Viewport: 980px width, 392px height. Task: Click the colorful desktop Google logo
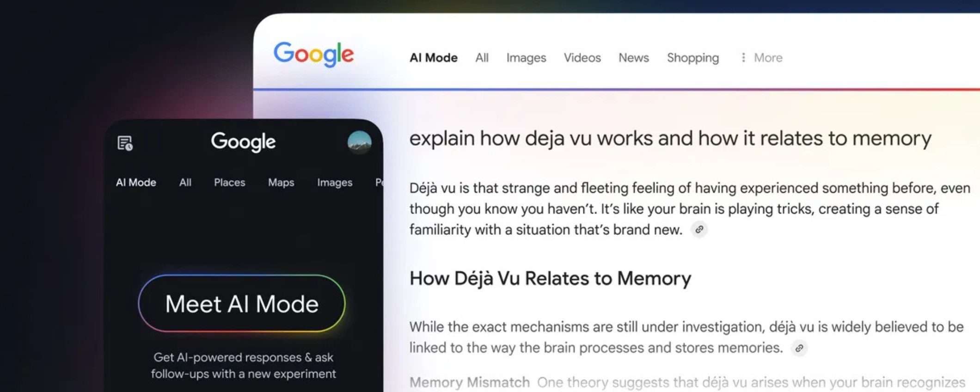tap(313, 55)
